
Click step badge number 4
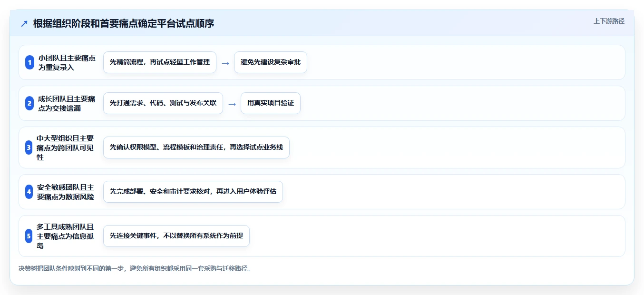pyautogui.click(x=29, y=192)
